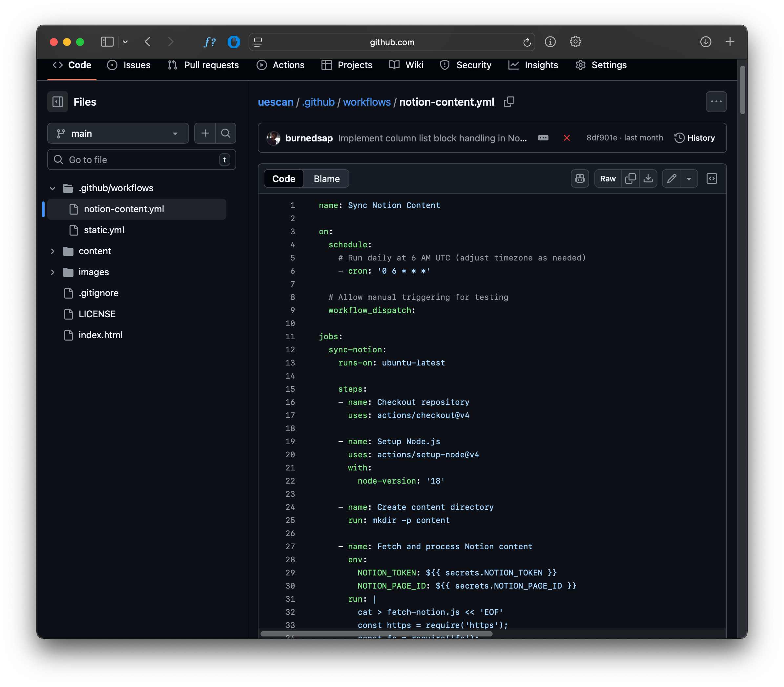
Task: Collapse the Files side panel
Action: coord(58,102)
